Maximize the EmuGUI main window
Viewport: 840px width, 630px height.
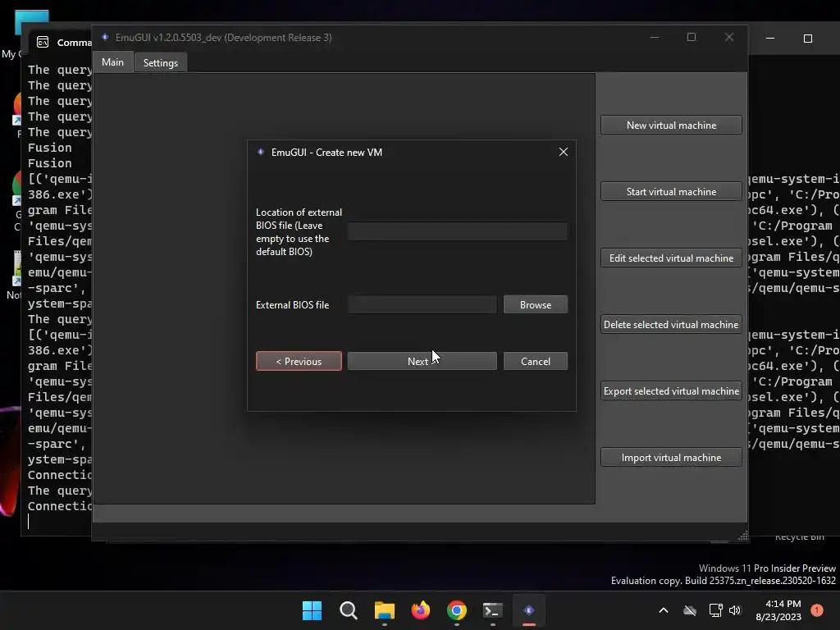point(692,37)
